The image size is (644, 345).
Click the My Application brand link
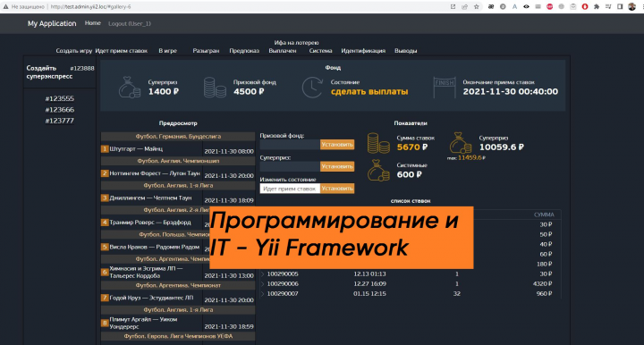pos(52,23)
